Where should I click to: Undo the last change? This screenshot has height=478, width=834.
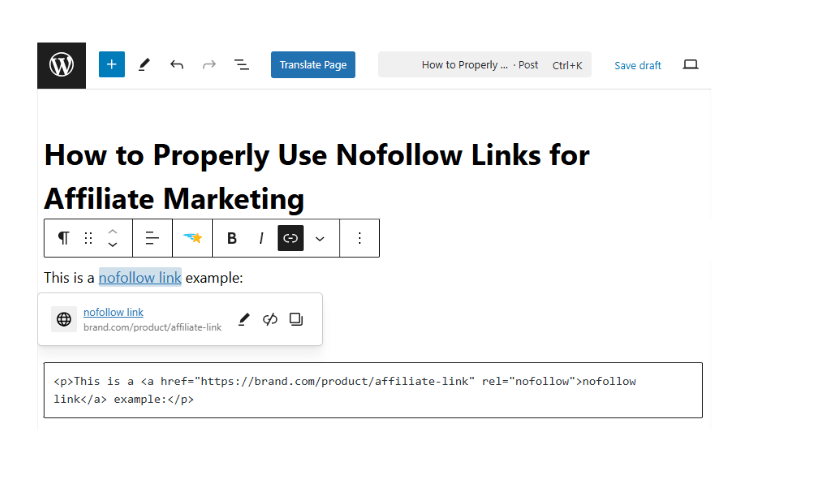(177, 65)
